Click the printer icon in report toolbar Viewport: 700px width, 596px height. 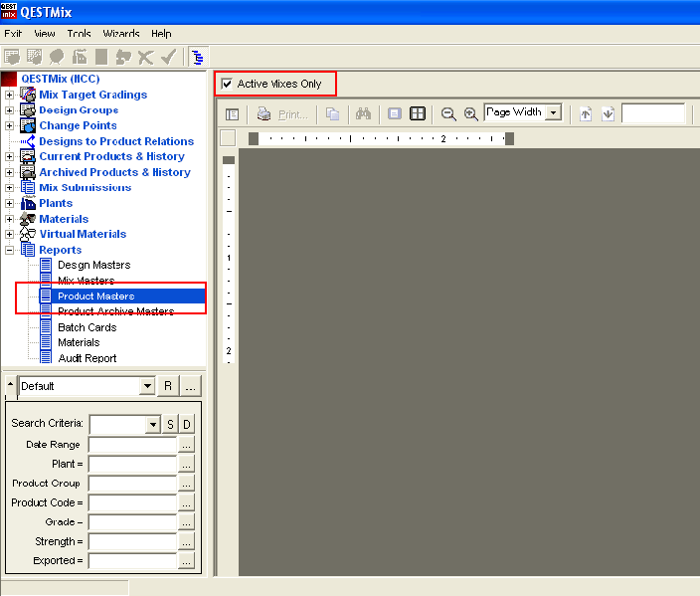point(263,114)
